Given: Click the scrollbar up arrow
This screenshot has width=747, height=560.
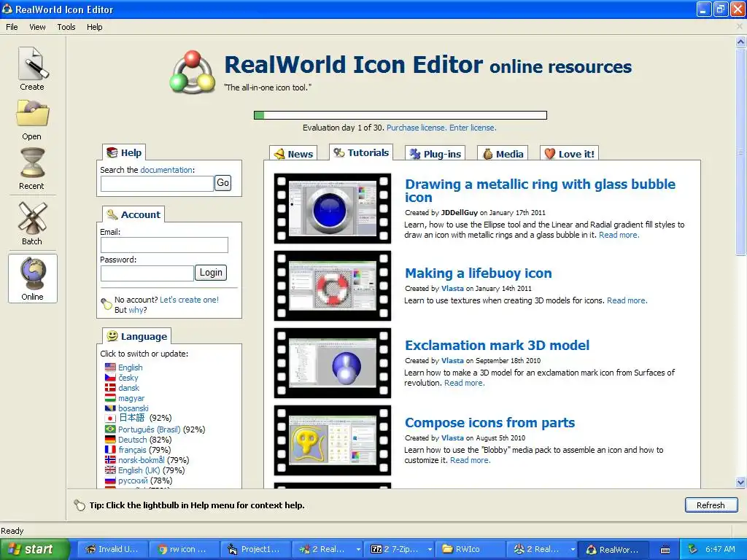Looking at the screenshot, I should click(x=741, y=42).
